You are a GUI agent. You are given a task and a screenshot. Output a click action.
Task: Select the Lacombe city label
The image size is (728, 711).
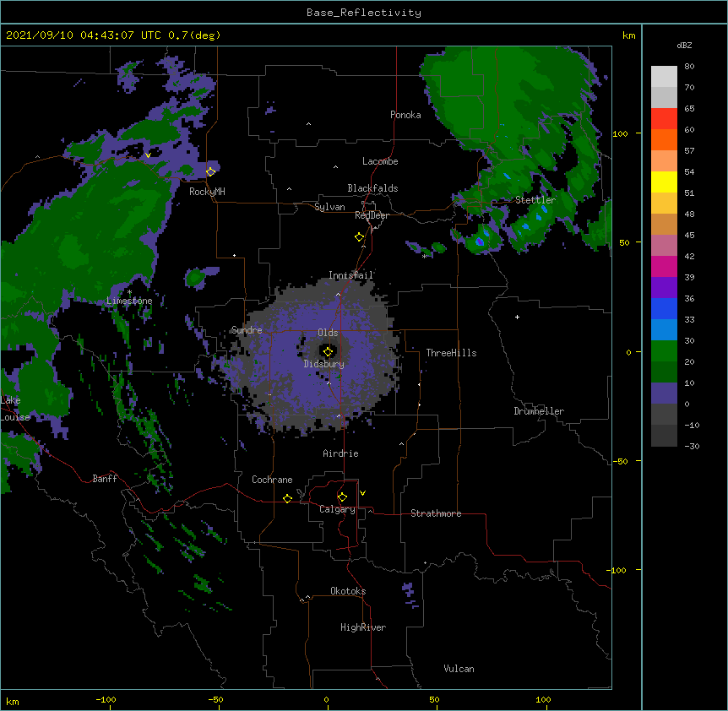coord(380,161)
